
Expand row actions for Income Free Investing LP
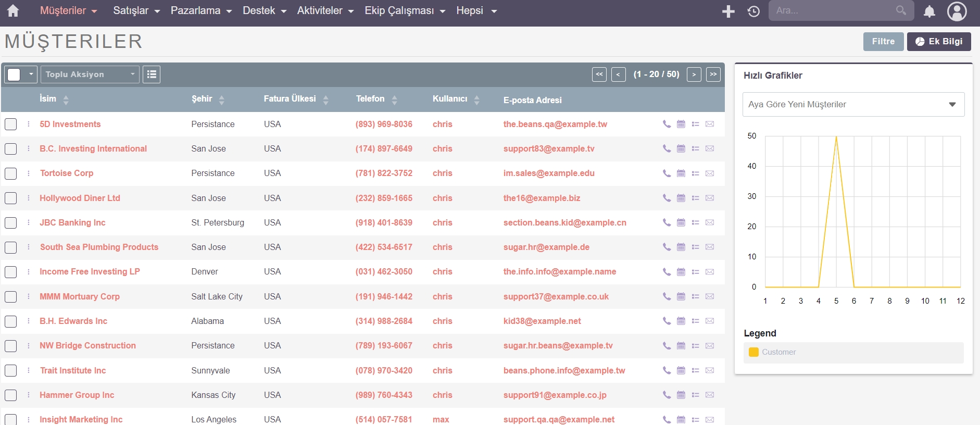pos(29,272)
